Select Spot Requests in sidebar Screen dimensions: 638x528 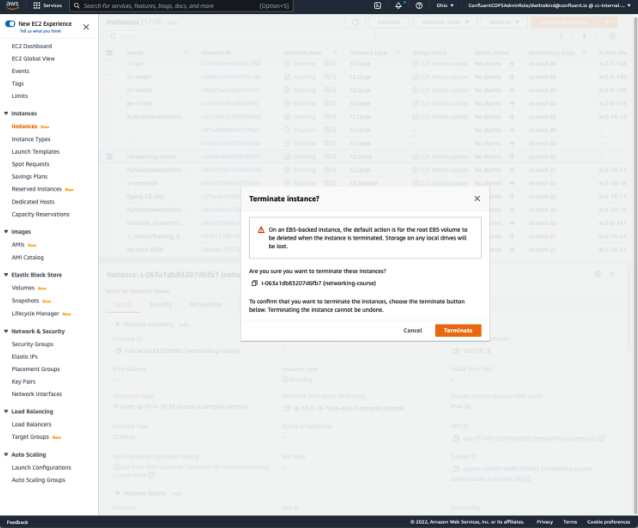(31, 164)
